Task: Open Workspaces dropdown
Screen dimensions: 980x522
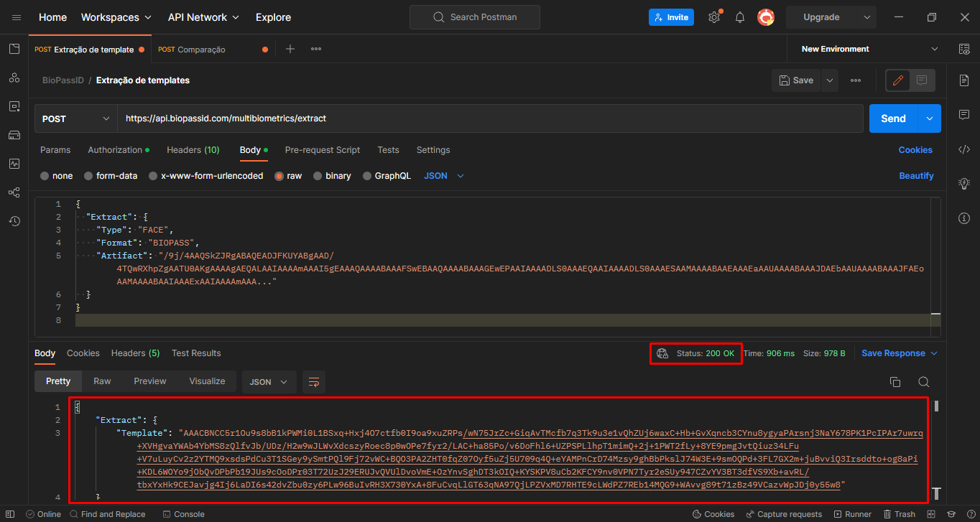Action: pos(116,17)
